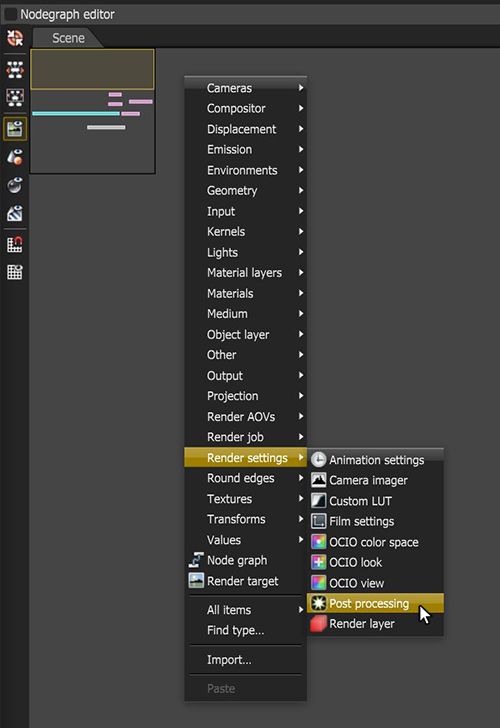Click Import... in the context menu
Image resolution: width=500 pixels, height=728 pixels.
229,660
